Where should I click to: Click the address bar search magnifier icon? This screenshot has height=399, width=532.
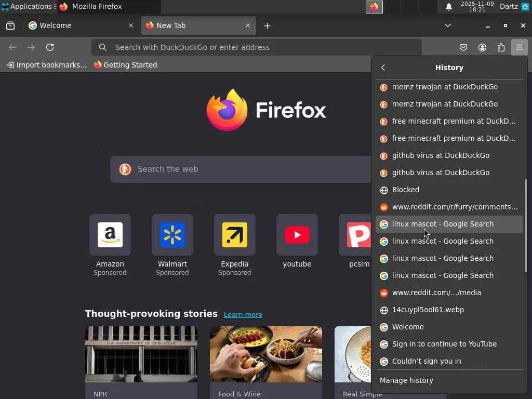103,47
